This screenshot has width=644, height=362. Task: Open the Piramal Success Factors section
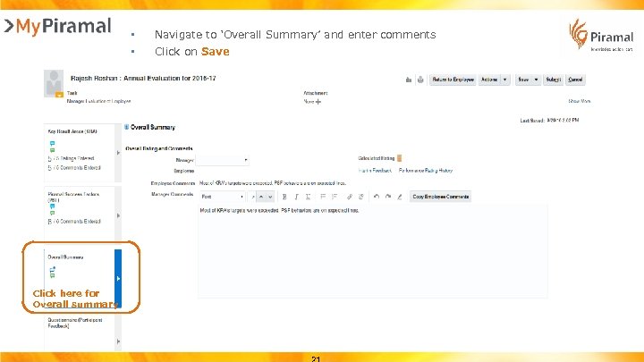73,197
